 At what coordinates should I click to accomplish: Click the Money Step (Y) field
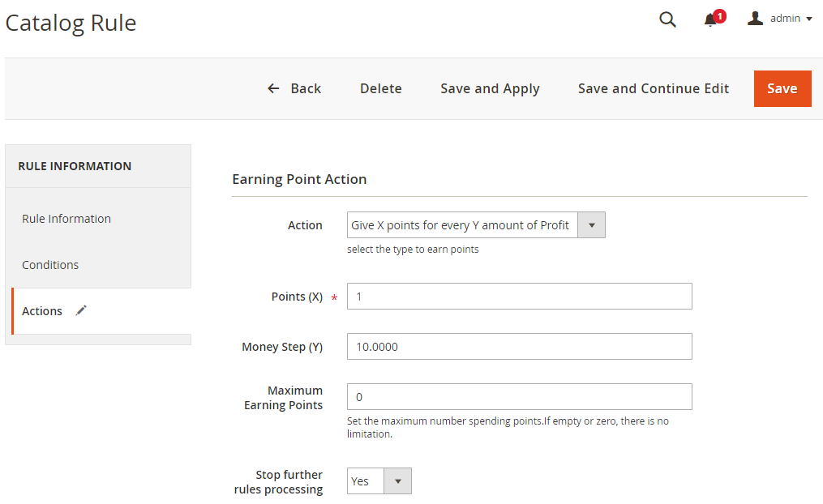point(519,347)
